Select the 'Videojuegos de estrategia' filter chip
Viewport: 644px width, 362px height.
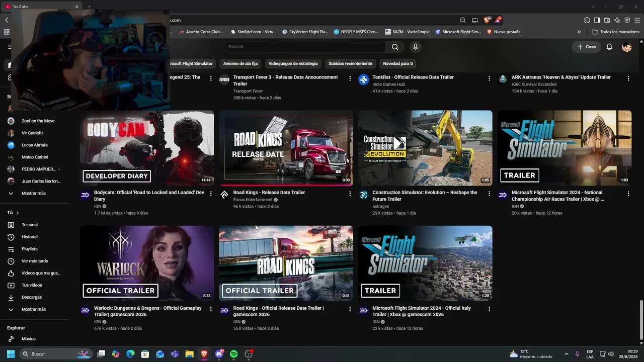tap(293, 64)
